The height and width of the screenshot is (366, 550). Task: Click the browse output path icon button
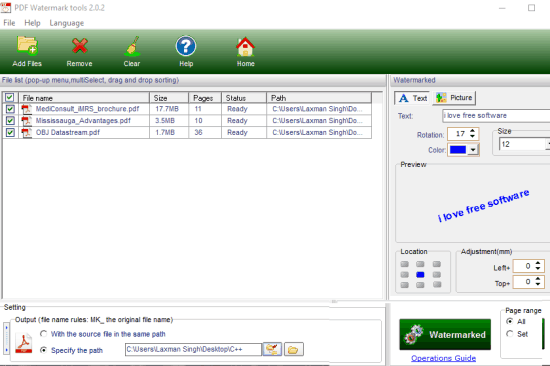click(x=272, y=349)
